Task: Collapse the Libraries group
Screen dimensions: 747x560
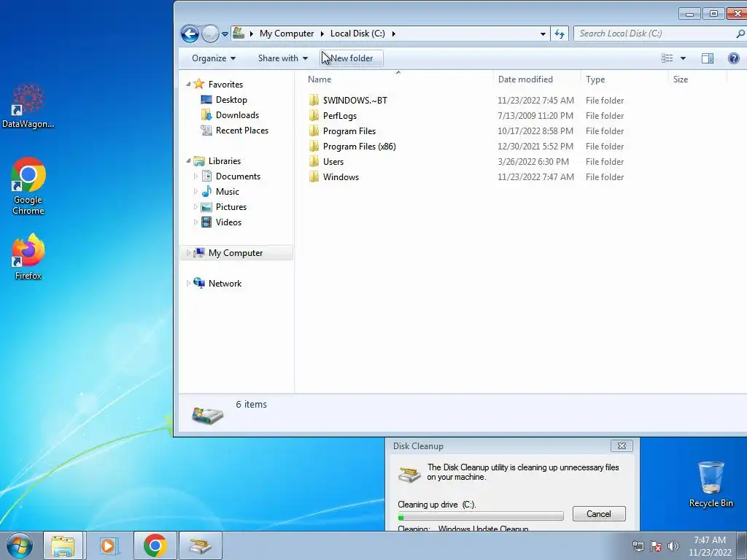Action: 188,161
